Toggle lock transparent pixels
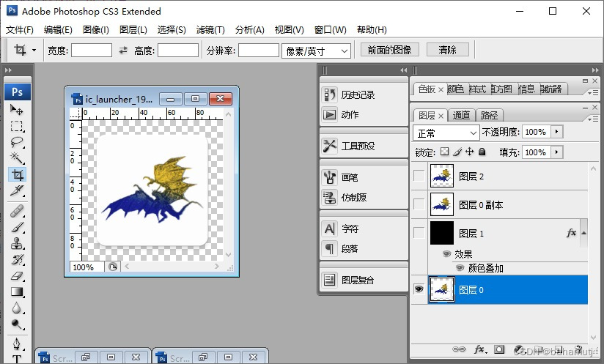 (444, 152)
